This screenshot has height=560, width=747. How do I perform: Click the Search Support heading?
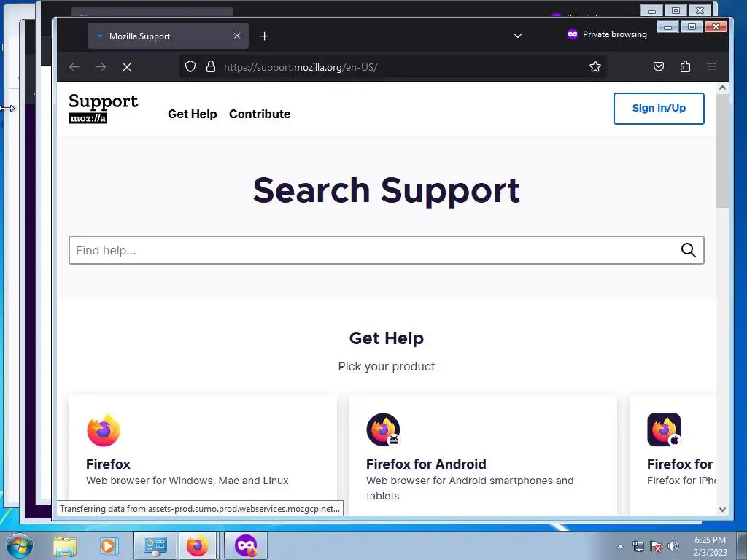pyautogui.click(x=387, y=190)
